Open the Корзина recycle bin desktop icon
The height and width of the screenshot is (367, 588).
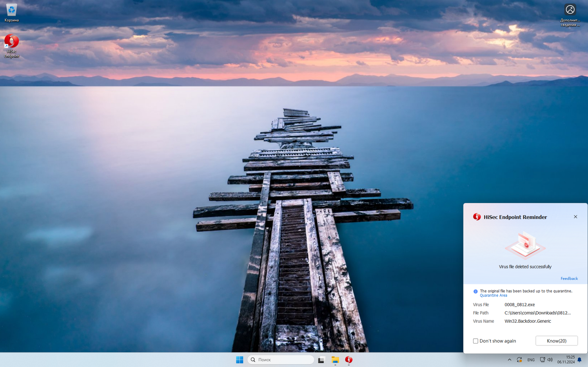(x=11, y=13)
